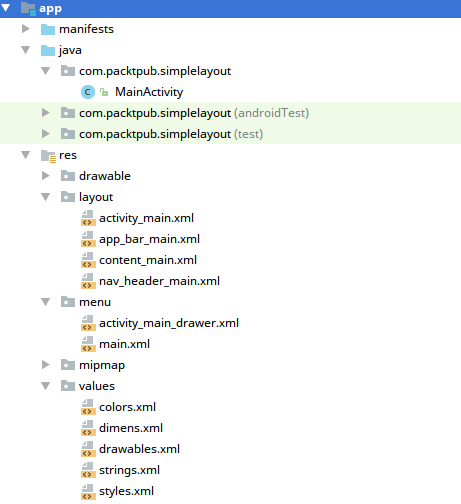Select content_main.xml in layout

(148, 260)
